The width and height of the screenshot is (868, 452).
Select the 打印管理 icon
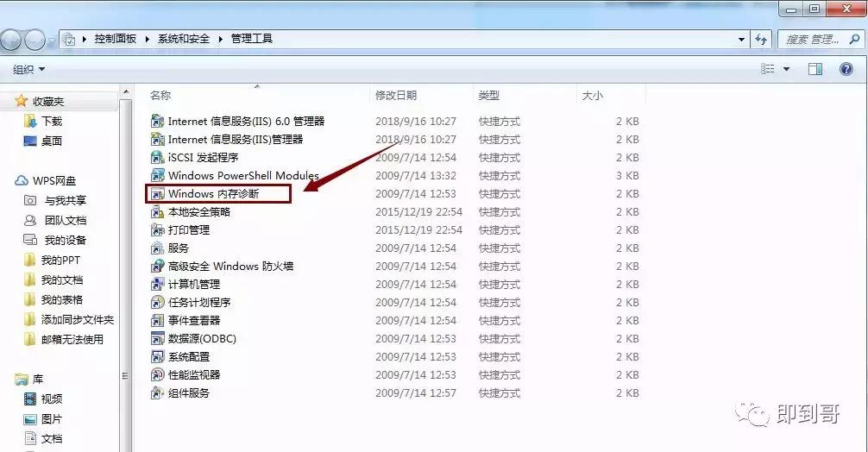tap(158, 230)
